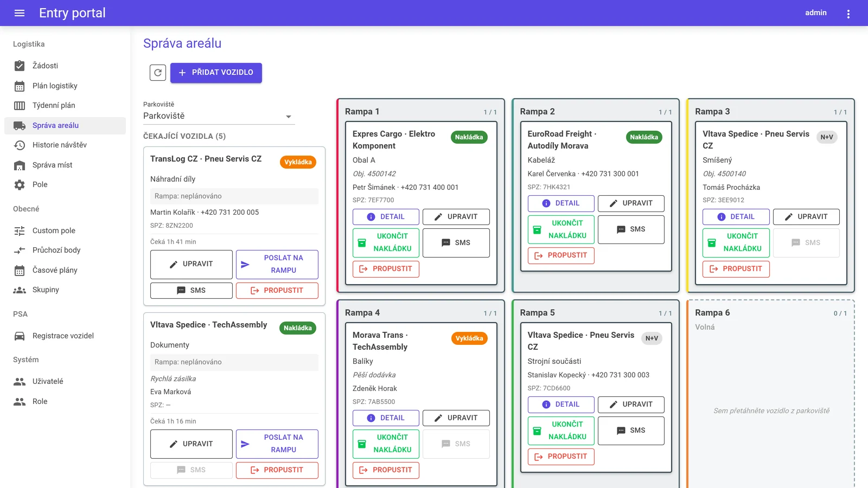Click the Role group icon
Image resolution: width=868 pixels, height=488 pixels.
(20, 401)
